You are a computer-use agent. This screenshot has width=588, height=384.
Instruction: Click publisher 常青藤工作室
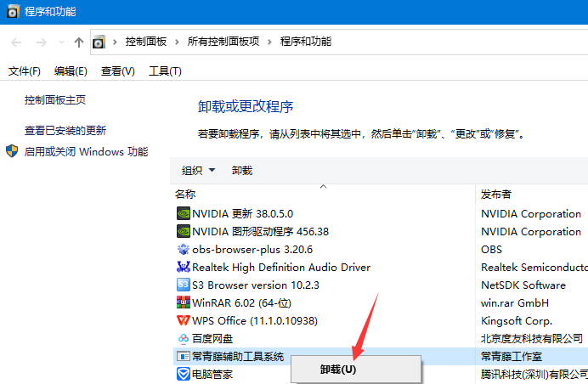click(512, 356)
